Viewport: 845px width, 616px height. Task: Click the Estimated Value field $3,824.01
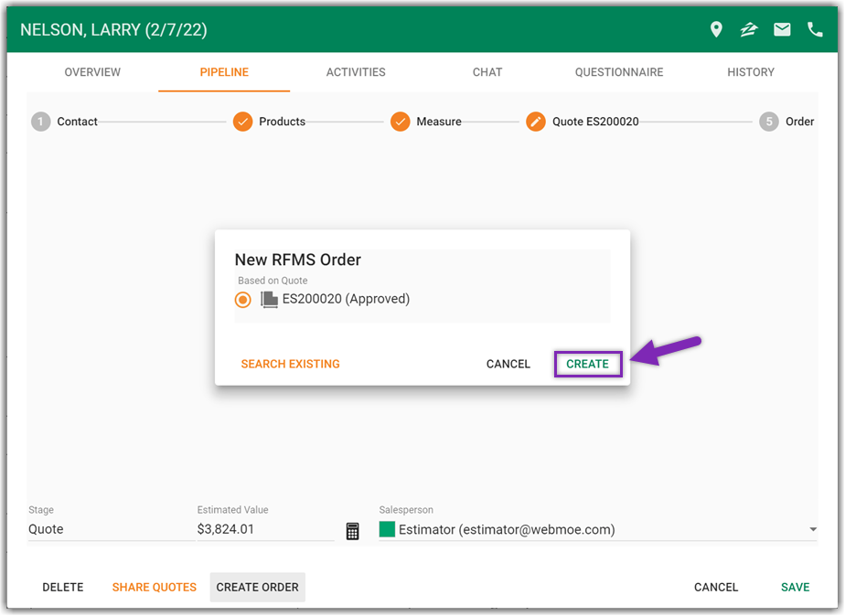pos(265,529)
